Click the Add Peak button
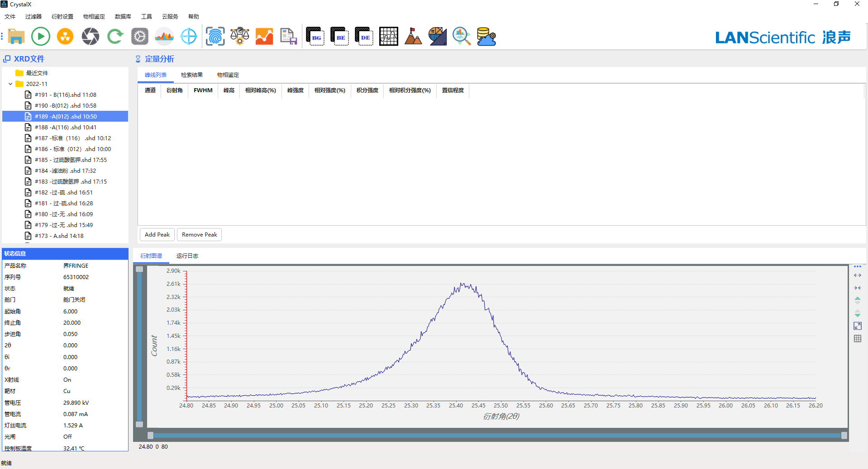 point(157,235)
